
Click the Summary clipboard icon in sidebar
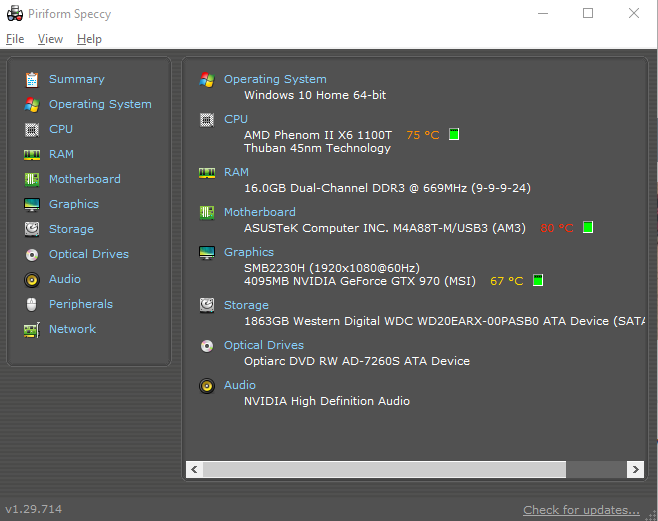(x=32, y=79)
